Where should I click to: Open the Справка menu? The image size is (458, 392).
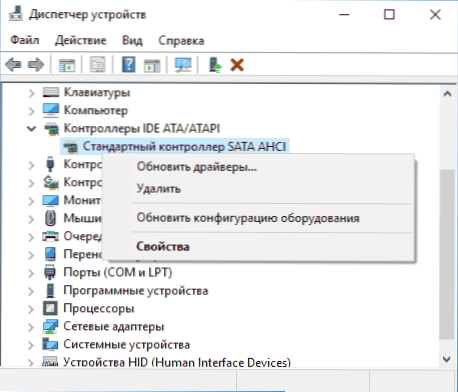coord(181,40)
